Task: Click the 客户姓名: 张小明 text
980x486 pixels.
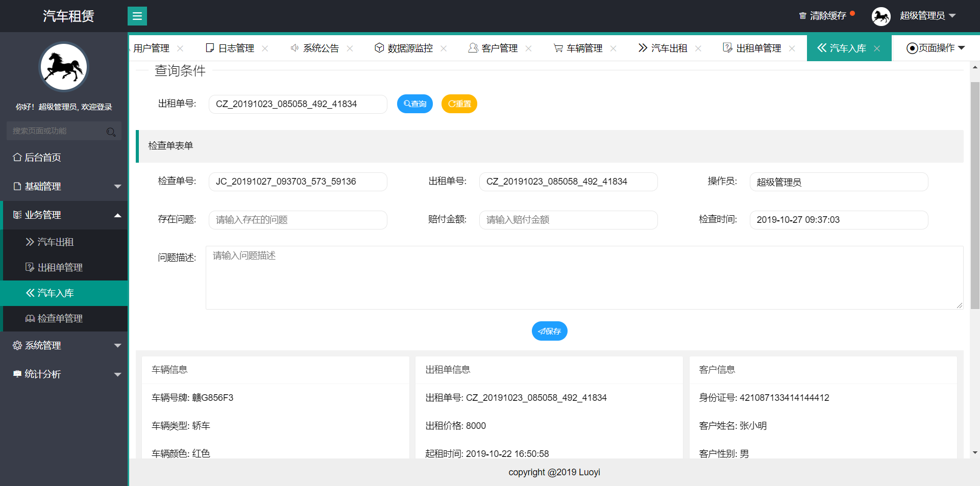Action: tap(733, 426)
